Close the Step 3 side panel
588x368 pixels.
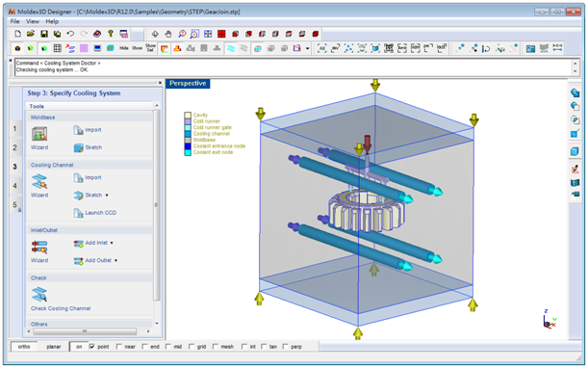160,83
